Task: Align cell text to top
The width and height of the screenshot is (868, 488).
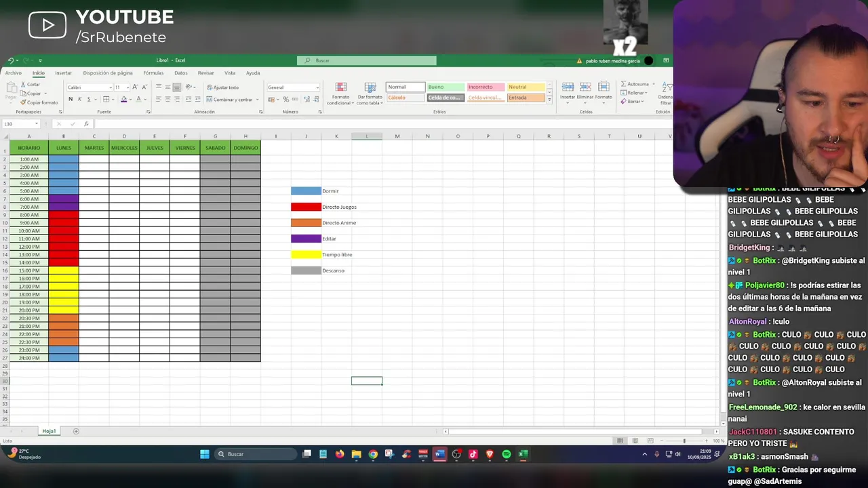Action: (x=159, y=87)
